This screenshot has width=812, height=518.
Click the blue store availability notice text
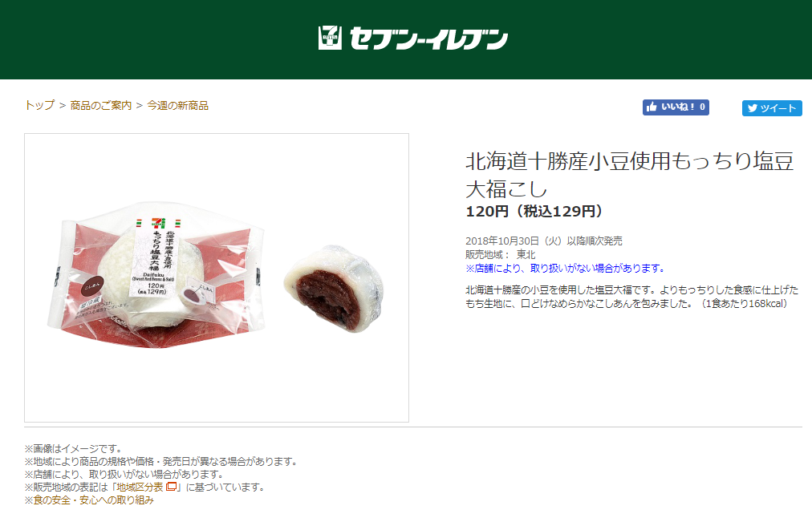click(565, 268)
